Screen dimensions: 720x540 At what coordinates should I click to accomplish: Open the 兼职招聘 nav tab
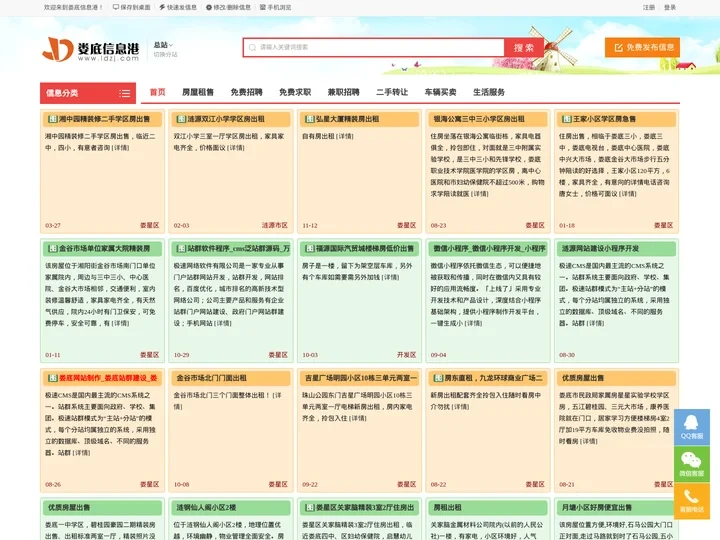tap(343, 92)
